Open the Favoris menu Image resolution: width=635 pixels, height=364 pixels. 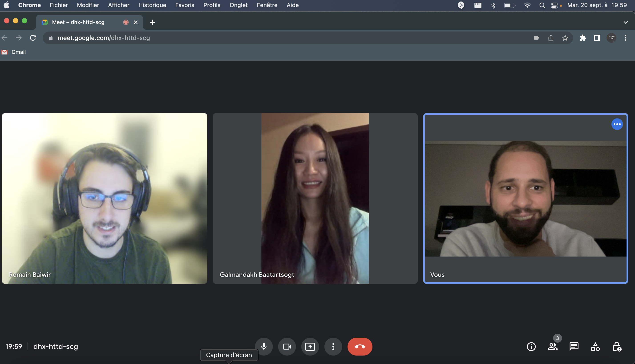pyautogui.click(x=185, y=5)
